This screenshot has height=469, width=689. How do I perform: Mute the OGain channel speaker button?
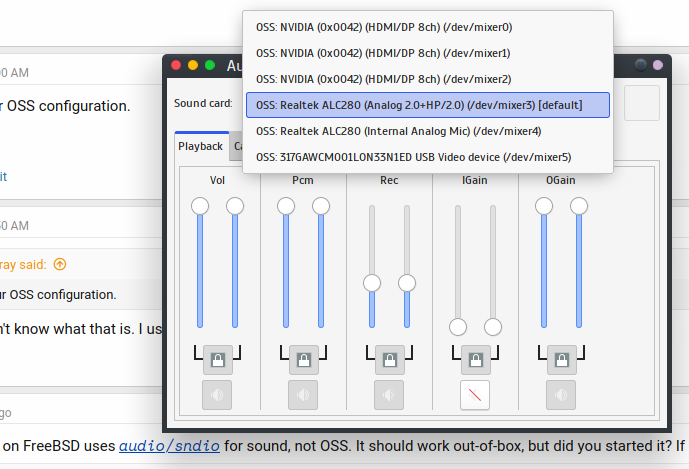pyautogui.click(x=561, y=395)
